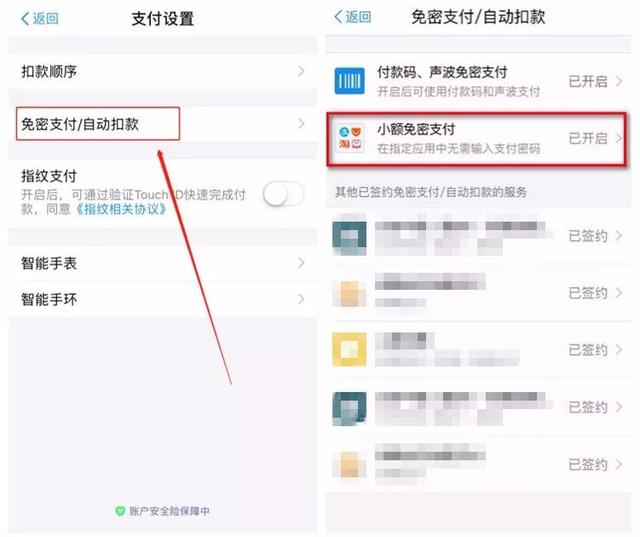Tap the green account security shield icon
The image size is (640, 537).
pos(119,511)
